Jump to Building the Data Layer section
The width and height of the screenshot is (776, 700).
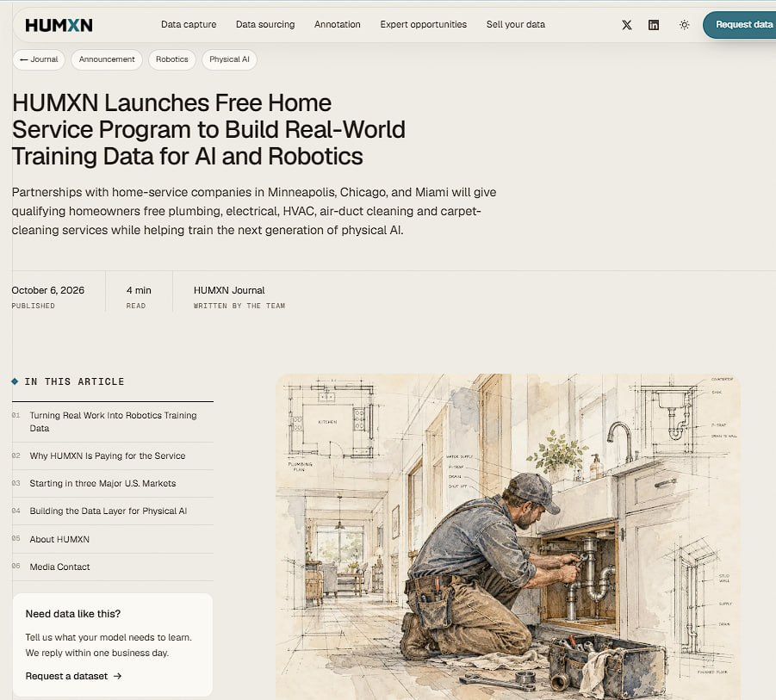coord(113,511)
